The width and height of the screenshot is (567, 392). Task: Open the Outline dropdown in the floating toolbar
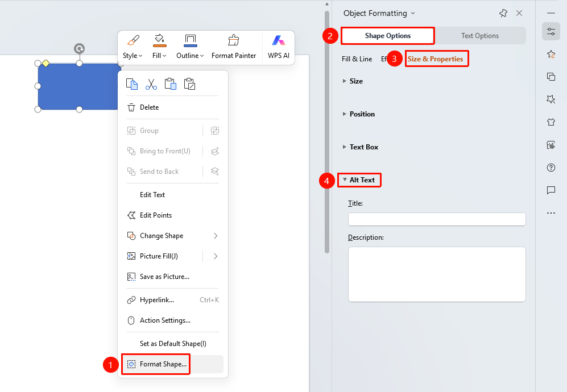pyautogui.click(x=190, y=47)
